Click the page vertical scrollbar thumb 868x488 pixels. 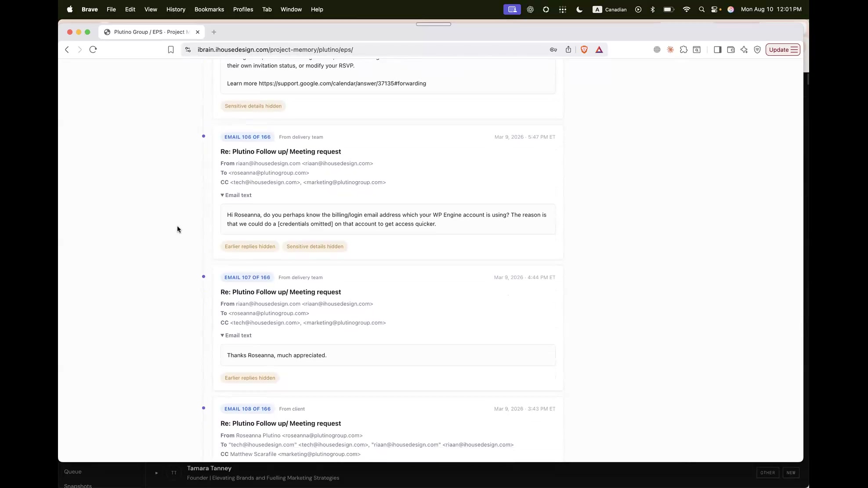pyautogui.click(x=807, y=79)
